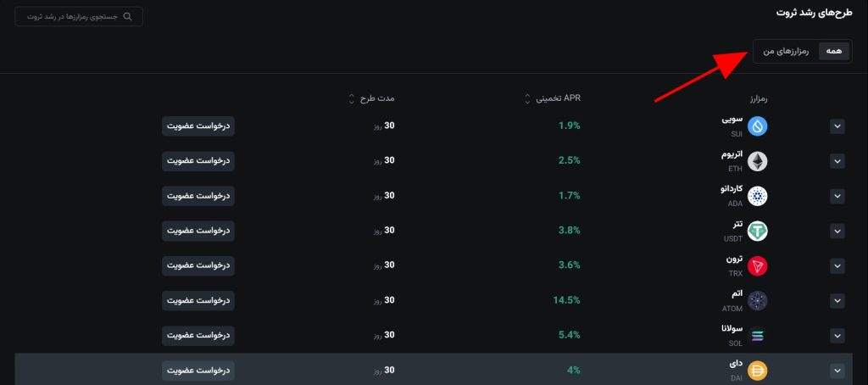Request membership for the SUI plan
The width and height of the screenshot is (868, 385).
198,126
